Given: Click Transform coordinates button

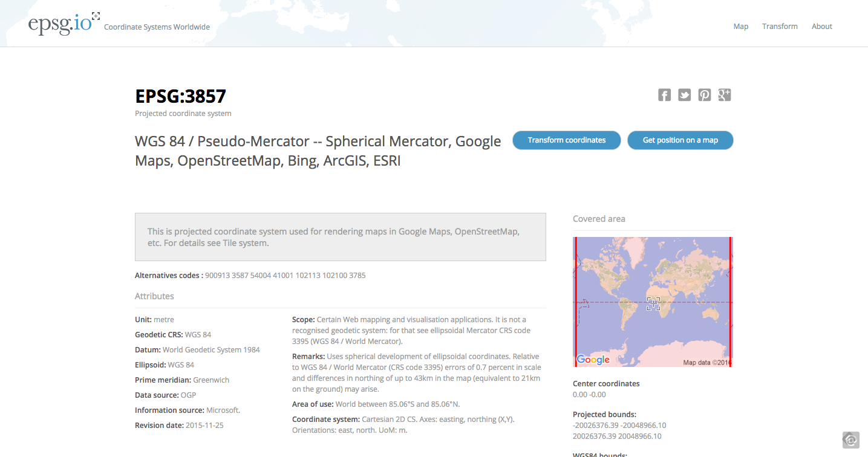Looking at the screenshot, I should click(567, 140).
